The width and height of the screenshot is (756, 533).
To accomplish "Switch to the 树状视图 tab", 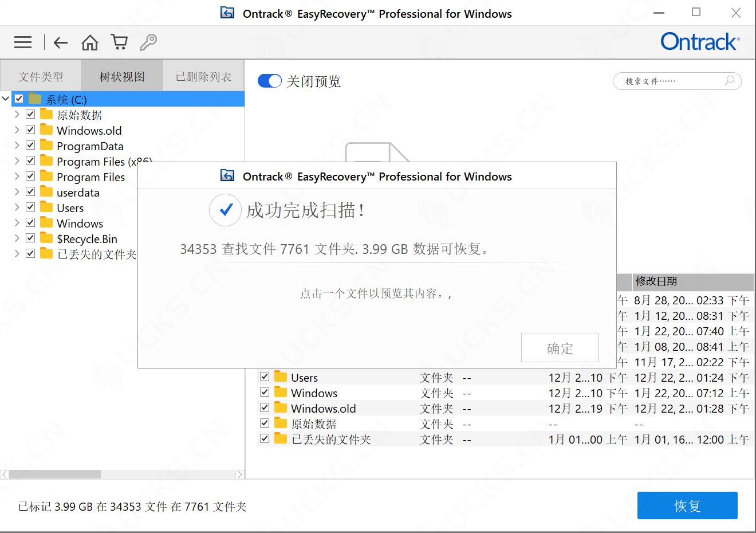I will click(122, 76).
